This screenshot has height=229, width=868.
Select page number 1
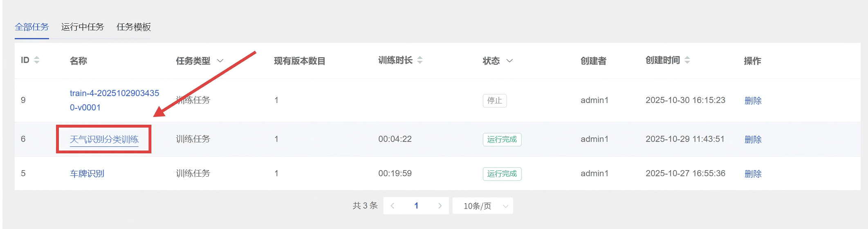coord(416,206)
